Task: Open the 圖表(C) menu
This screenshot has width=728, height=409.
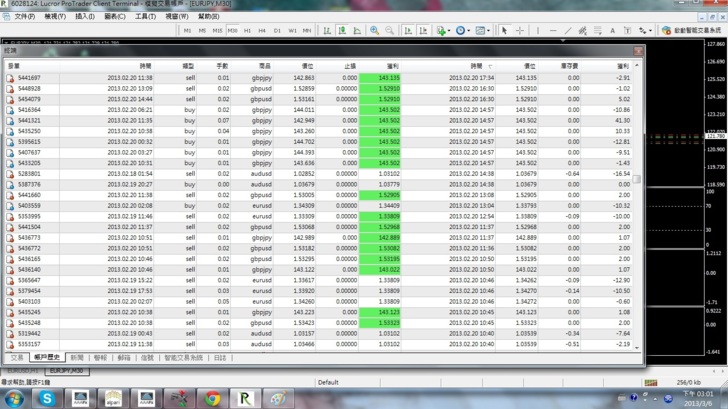Action: [x=115, y=17]
